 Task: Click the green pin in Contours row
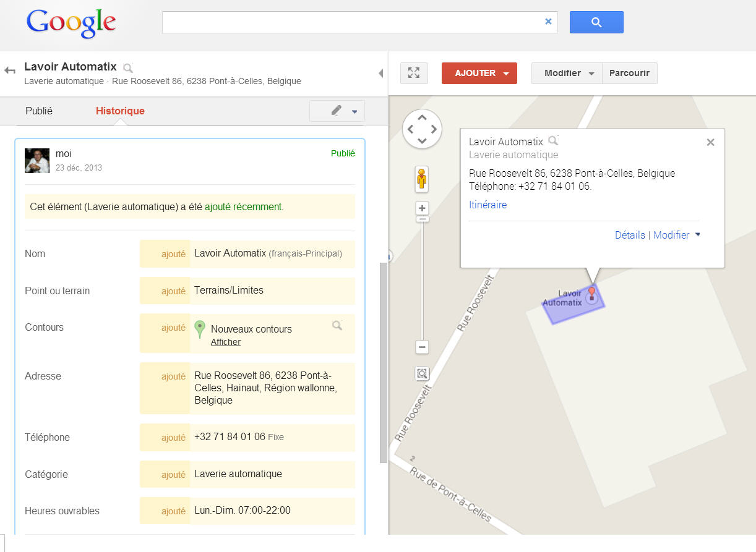pos(199,329)
